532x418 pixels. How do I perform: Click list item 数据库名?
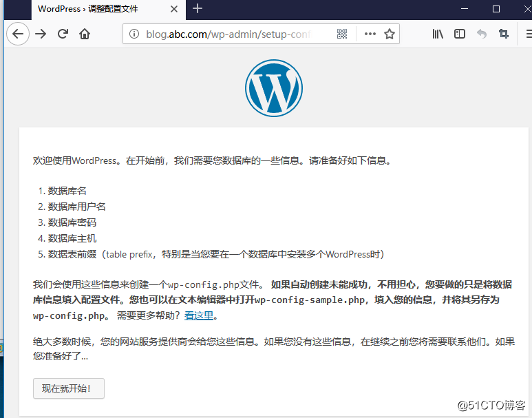[67, 191]
